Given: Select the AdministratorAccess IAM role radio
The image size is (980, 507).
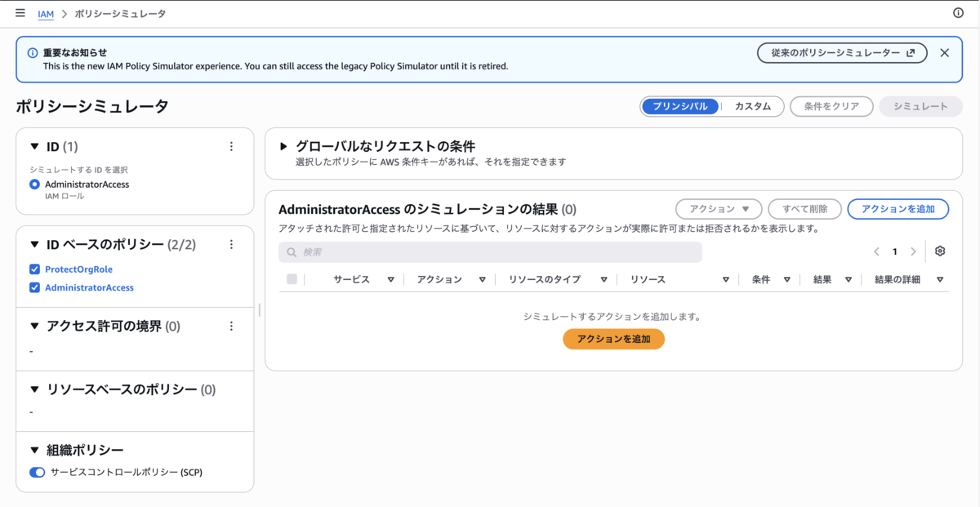Looking at the screenshot, I should 34,185.
